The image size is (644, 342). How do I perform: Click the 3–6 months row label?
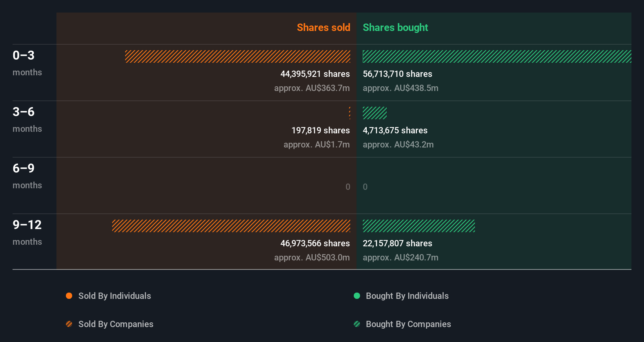27,120
